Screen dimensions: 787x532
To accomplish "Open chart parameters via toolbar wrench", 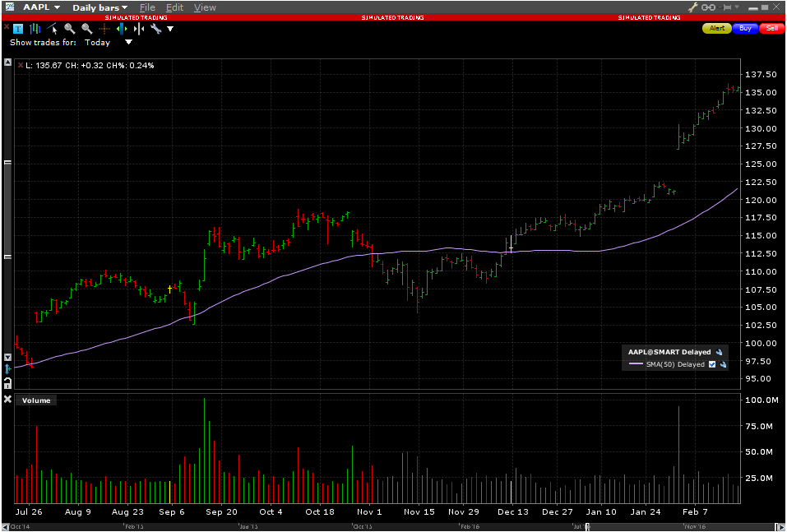I will (x=156, y=29).
